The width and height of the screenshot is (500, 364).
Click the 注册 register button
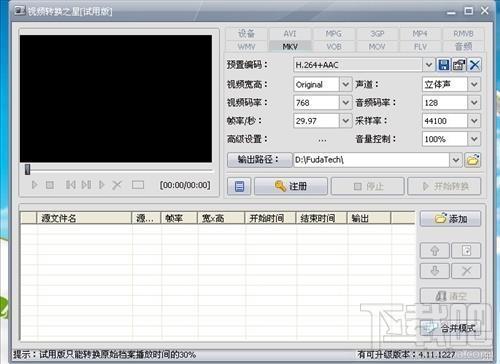click(291, 186)
